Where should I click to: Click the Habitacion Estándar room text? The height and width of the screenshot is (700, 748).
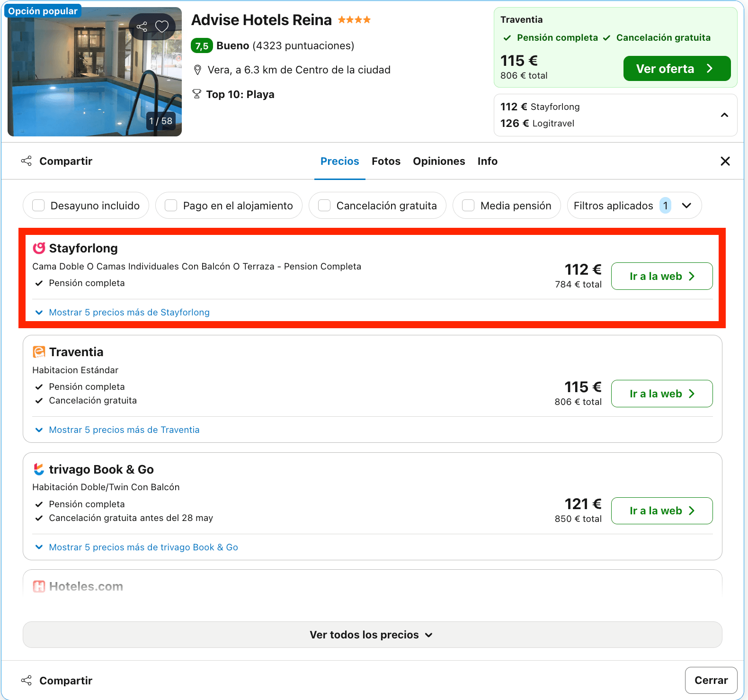(x=75, y=370)
